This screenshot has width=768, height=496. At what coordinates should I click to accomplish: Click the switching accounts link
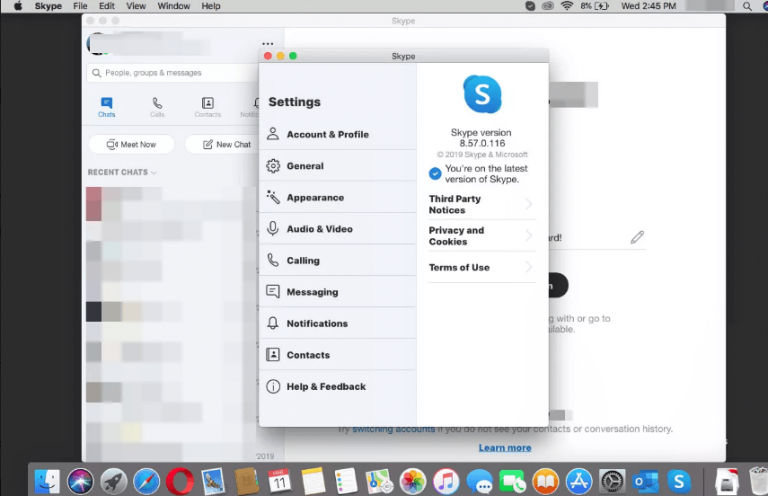tap(393, 429)
